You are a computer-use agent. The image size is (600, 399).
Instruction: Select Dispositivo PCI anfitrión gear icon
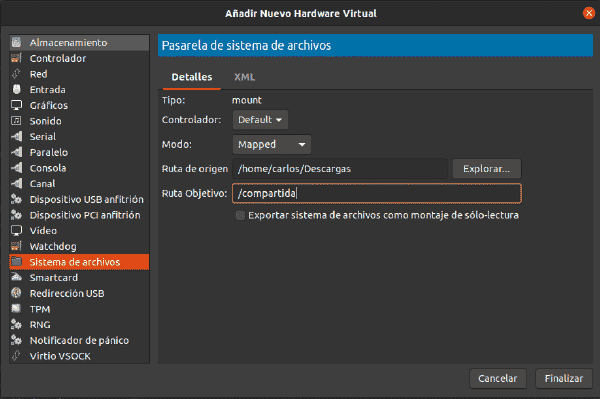coord(16,215)
